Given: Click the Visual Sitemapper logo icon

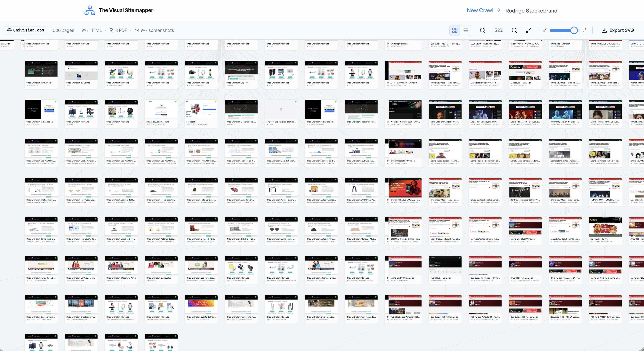Looking at the screenshot, I should tap(90, 10).
